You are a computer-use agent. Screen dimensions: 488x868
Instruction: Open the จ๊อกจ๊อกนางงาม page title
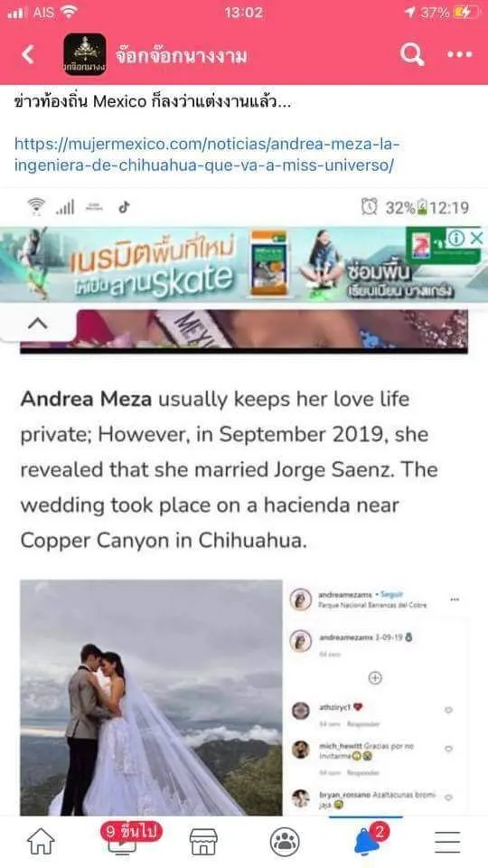pyautogui.click(x=182, y=56)
